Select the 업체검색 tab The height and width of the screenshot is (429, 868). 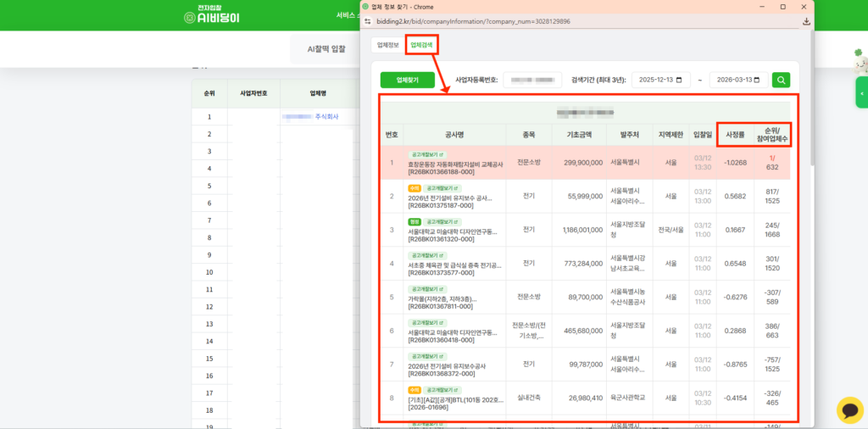421,44
